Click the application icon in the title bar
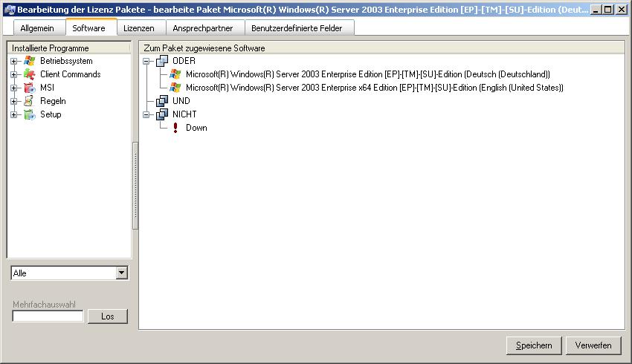This screenshot has height=364, width=632. (x=10, y=9)
